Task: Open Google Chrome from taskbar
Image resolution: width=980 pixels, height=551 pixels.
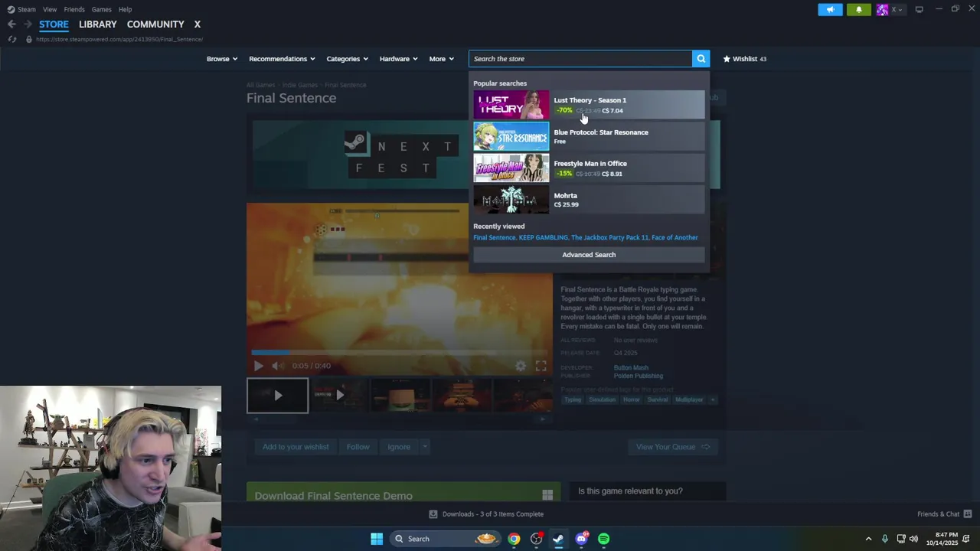Action: coord(514,539)
